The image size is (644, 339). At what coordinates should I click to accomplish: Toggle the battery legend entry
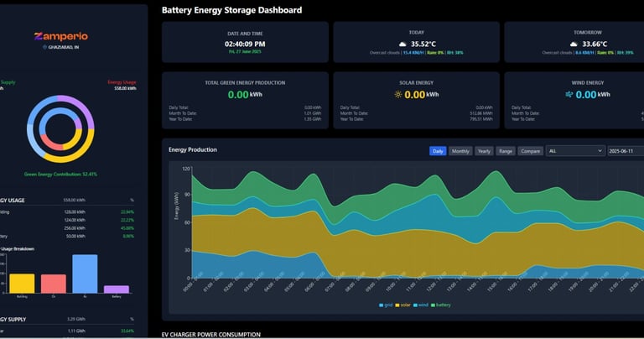point(440,305)
